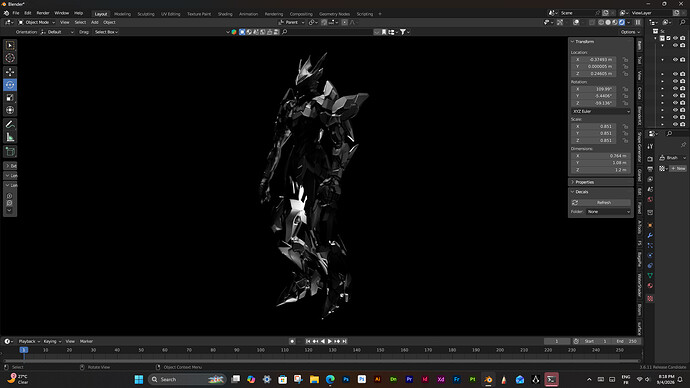The height and width of the screenshot is (388, 690).
Task: Open the Select Box drag dropdown
Action: coord(106,32)
